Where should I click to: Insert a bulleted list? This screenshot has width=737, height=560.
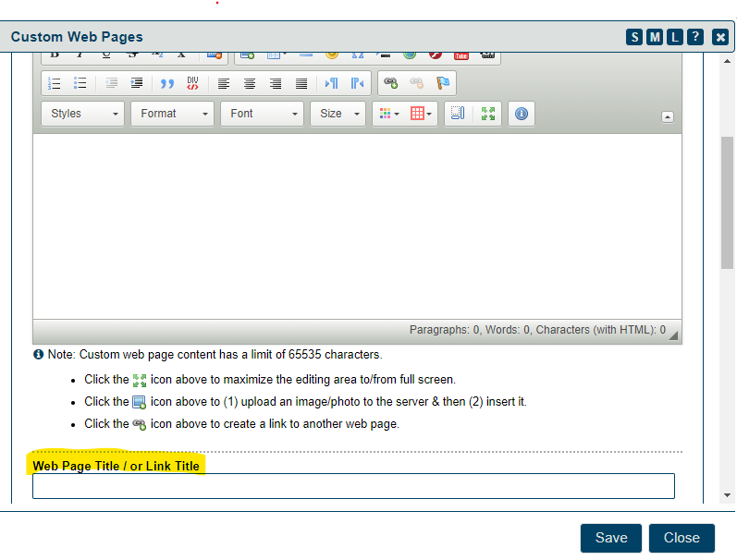(80, 83)
